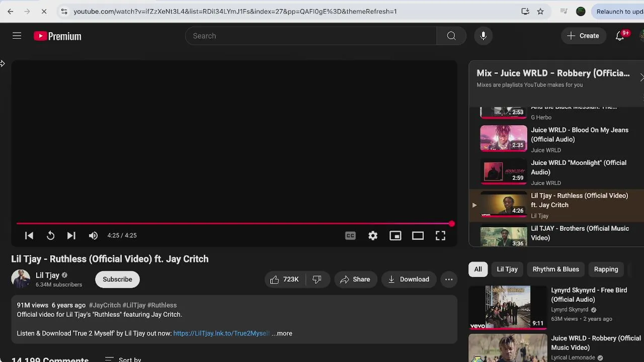Select the Rhythm & Blues chip
The width and height of the screenshot is (644, 362).
coord(556,269)
